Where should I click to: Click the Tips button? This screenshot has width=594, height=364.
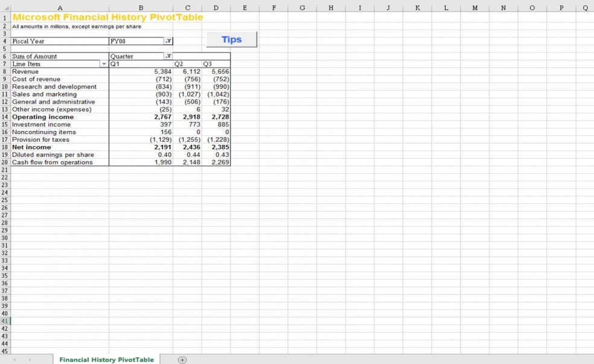click(x=231, y=39)
